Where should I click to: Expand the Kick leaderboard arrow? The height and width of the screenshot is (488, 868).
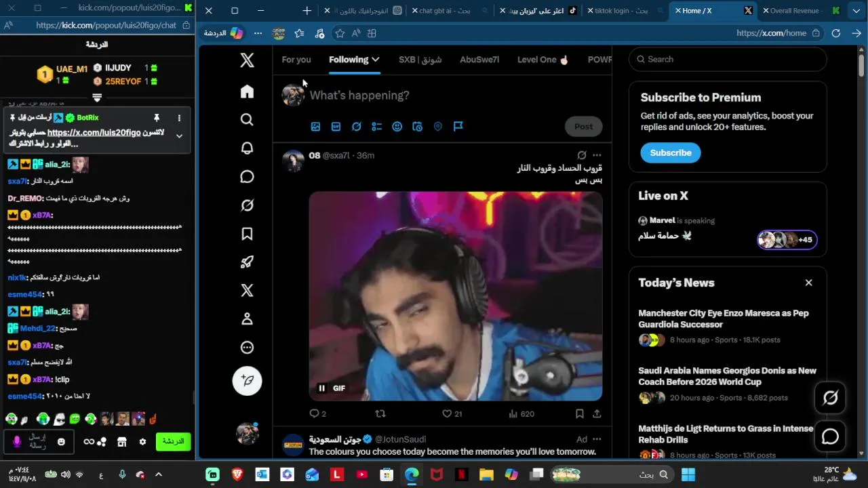97,98
